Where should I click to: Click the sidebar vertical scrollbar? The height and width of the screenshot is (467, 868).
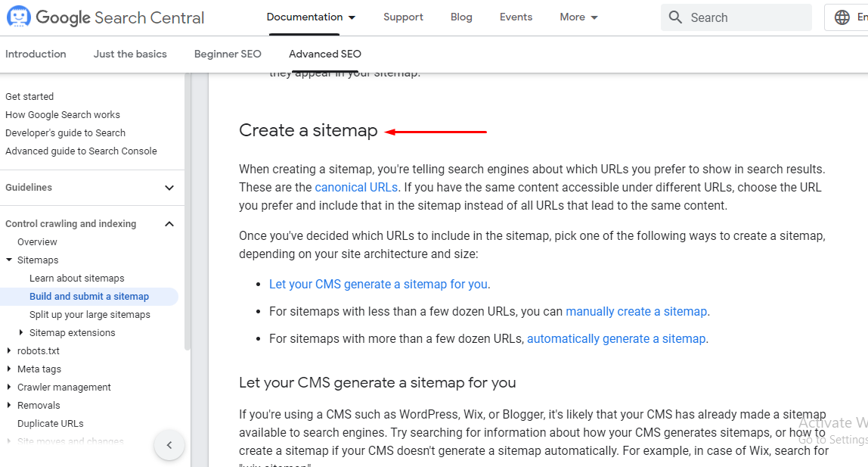click(187, 210)
